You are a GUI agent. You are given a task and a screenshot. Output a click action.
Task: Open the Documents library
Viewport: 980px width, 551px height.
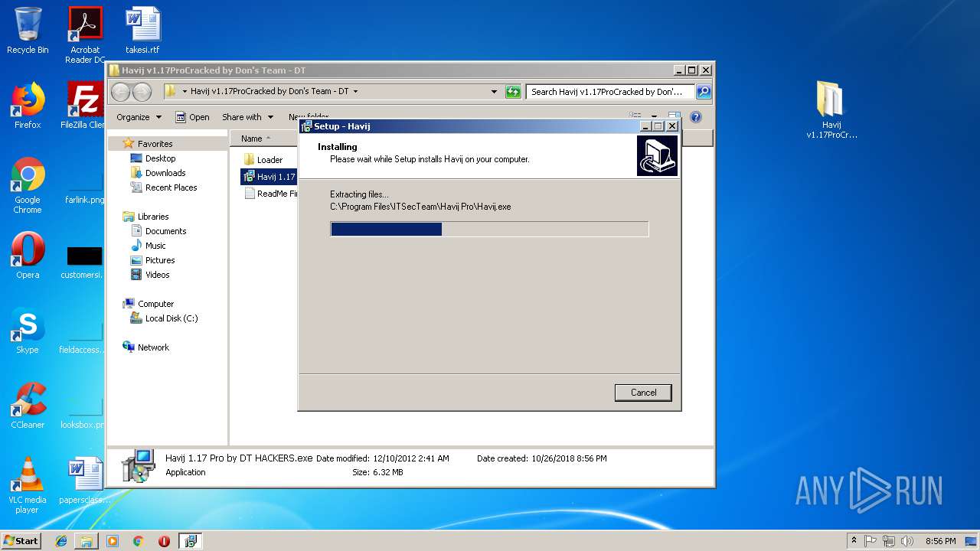(x=165, y=231)
